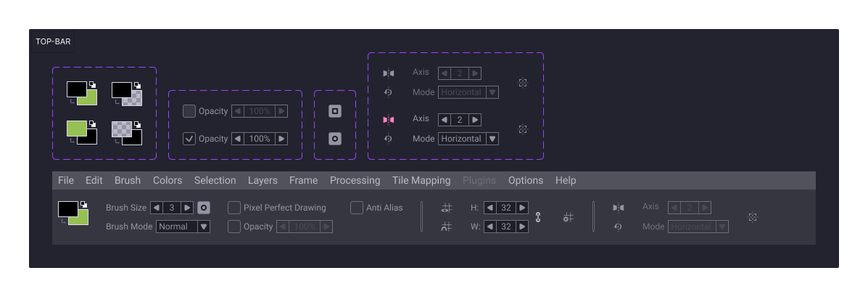Click the W value field showing 32
This screenshot has width=868, height=297.
(506, 227)
